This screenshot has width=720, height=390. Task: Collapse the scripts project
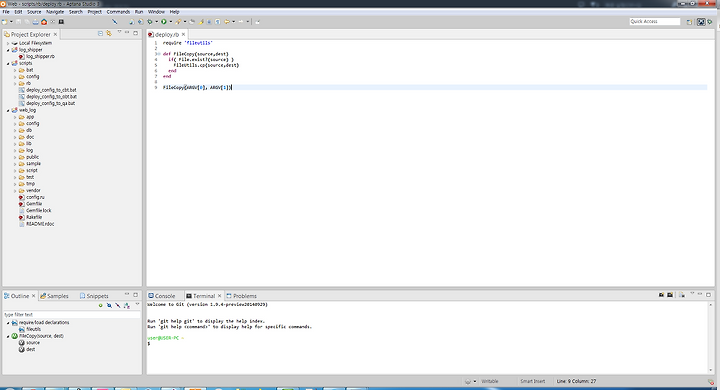point(8,63)
